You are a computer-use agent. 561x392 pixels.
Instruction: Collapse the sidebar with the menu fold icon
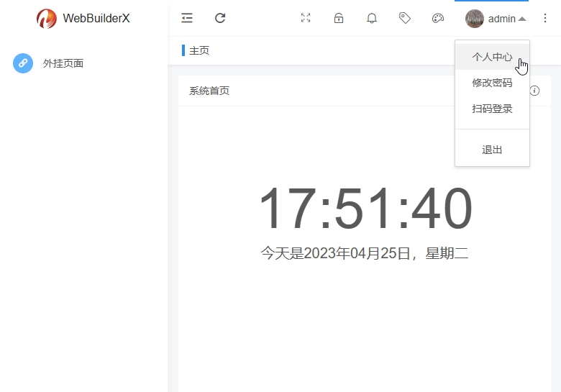pyautogui.click(x=187, y=18)
